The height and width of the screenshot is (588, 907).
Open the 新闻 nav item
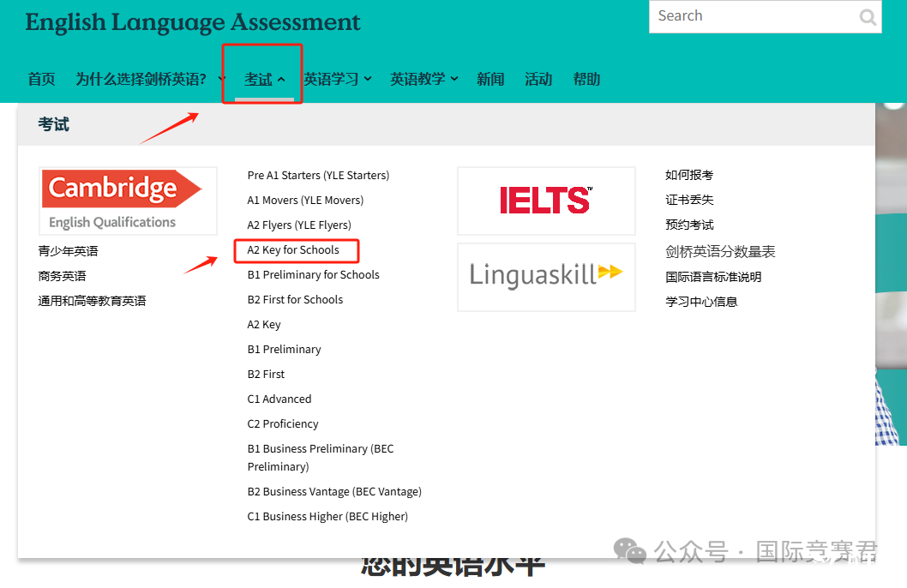click(490, 79)
